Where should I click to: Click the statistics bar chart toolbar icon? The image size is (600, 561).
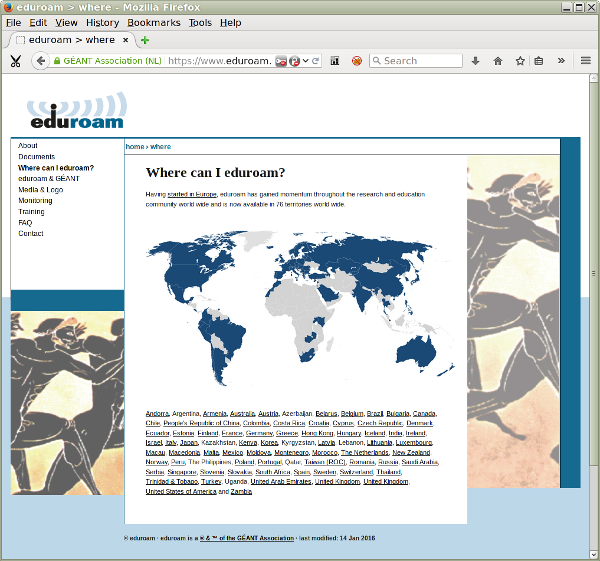335,61
